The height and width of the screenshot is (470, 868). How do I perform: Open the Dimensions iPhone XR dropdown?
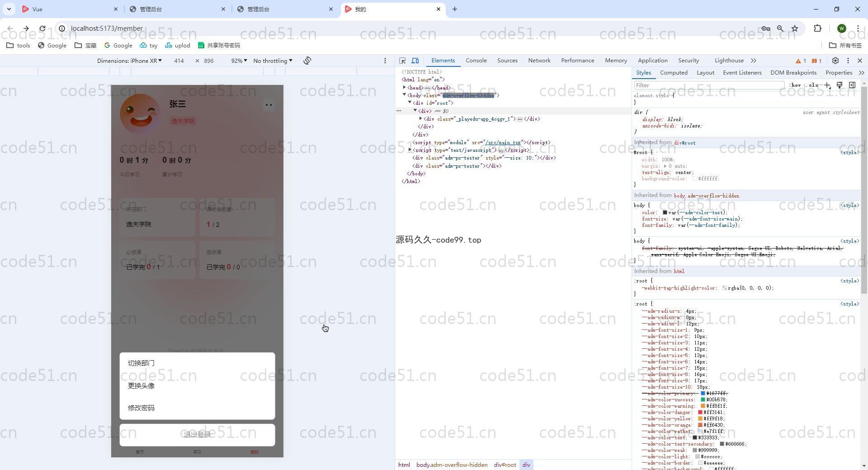pos(129,61)
